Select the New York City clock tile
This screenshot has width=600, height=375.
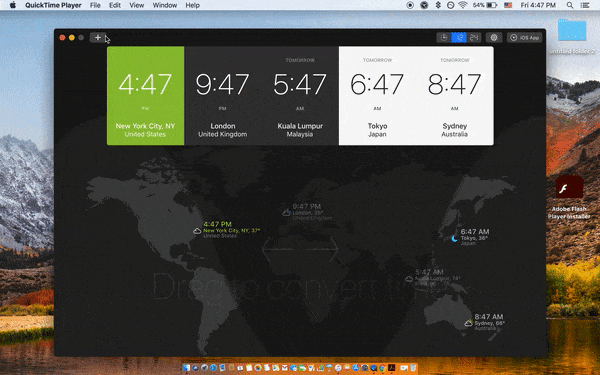(x=145, y=96)
